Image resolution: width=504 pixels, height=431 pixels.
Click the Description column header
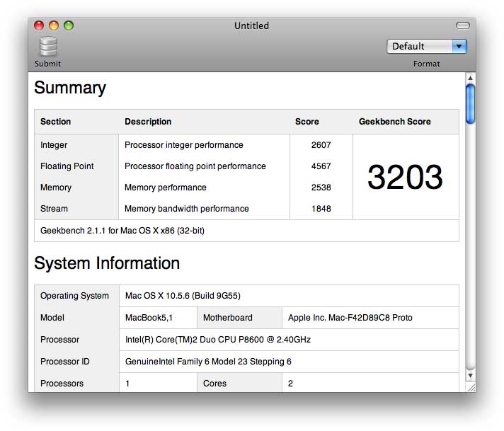point(148,122)
